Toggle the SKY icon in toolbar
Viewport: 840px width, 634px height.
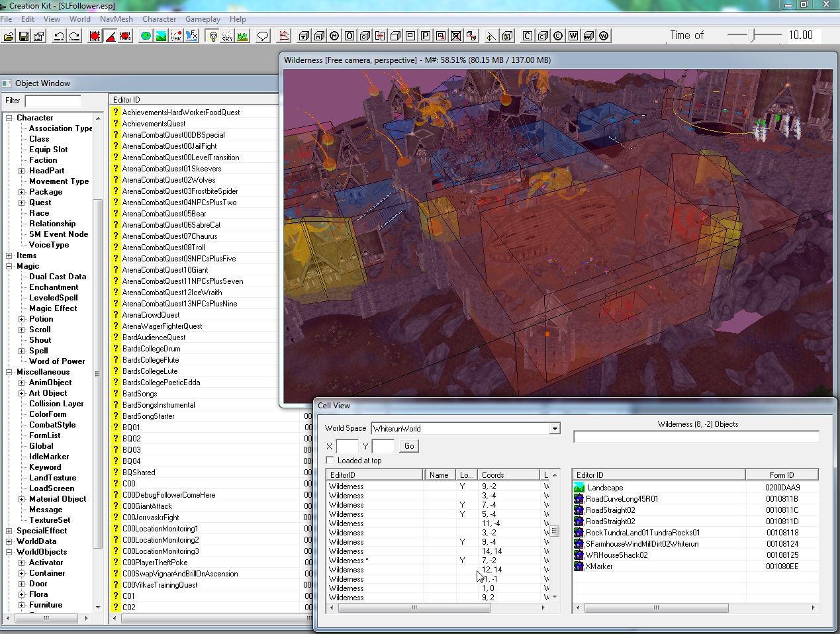228,36
